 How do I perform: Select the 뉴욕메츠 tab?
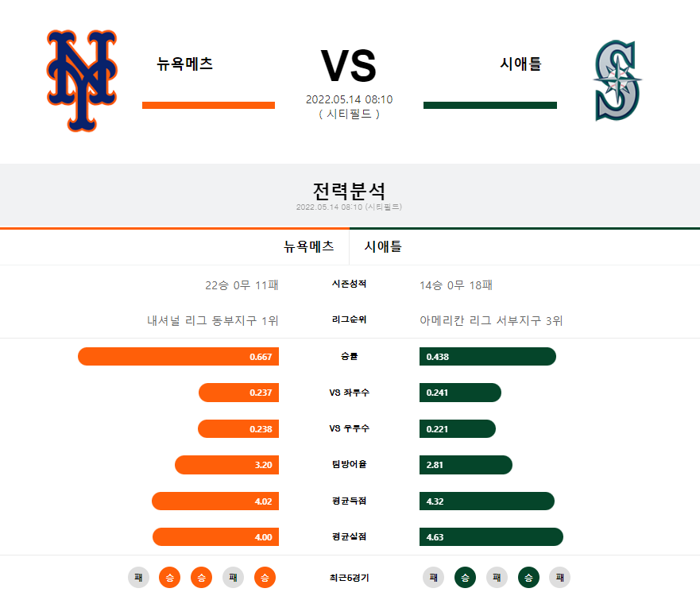tap(308, 246)
